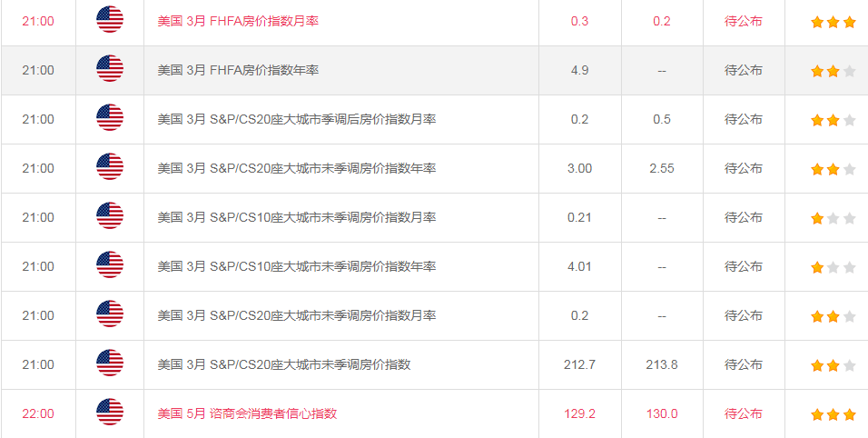Open 美国 3月 FHFA房价指数月率 event
This screenshot has width=868, height=438.
[x=238, y=21]
